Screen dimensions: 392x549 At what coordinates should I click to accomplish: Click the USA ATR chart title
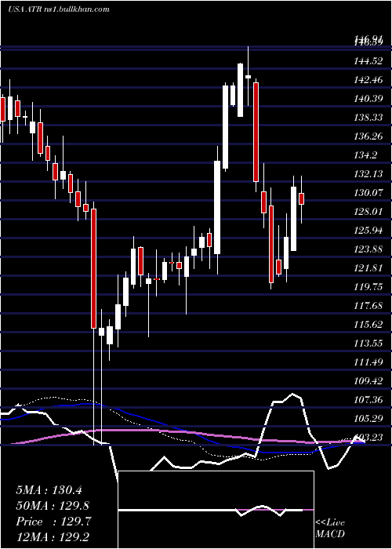(59, 9)
